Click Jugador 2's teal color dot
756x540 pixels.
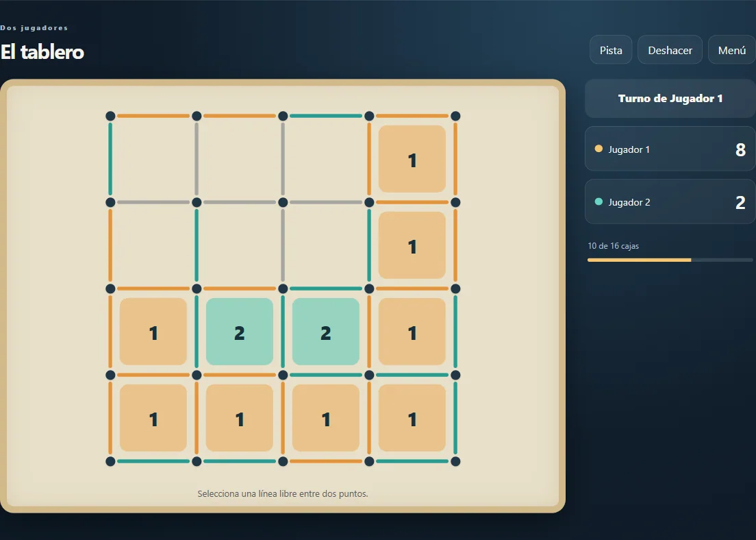[598, 201]
